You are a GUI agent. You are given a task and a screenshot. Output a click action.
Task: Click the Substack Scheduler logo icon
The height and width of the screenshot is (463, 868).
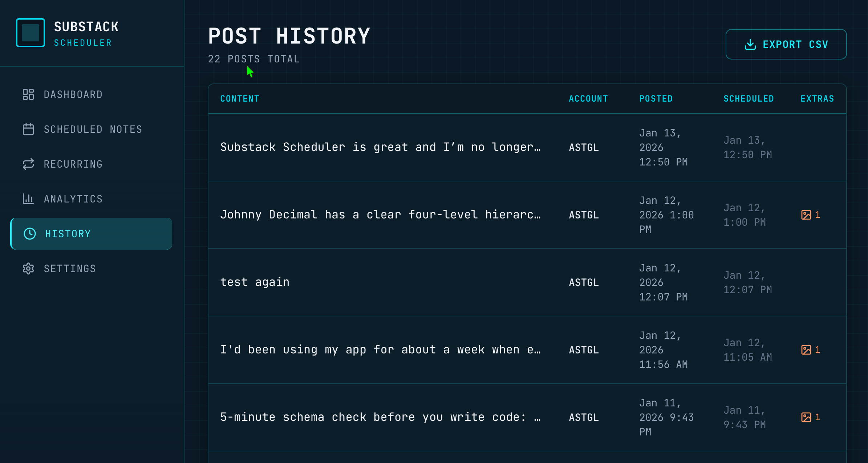click(x=31, y=33)
